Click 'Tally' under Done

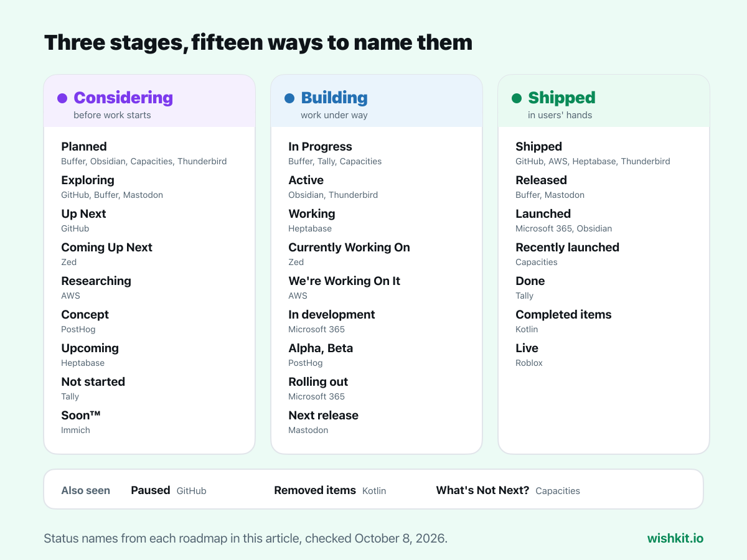coord(524,296)
